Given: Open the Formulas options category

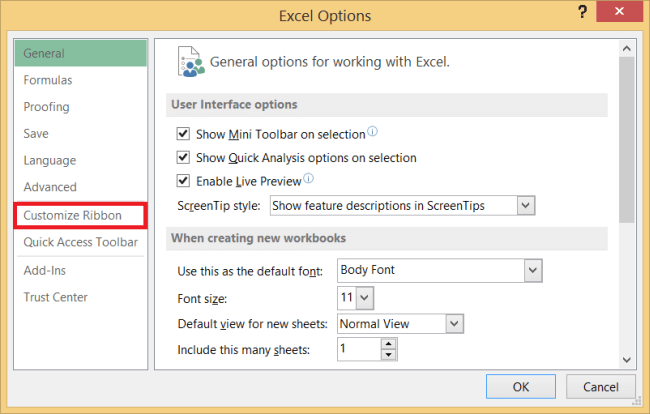Looking at the screenshot, I should tap(48, 80).
